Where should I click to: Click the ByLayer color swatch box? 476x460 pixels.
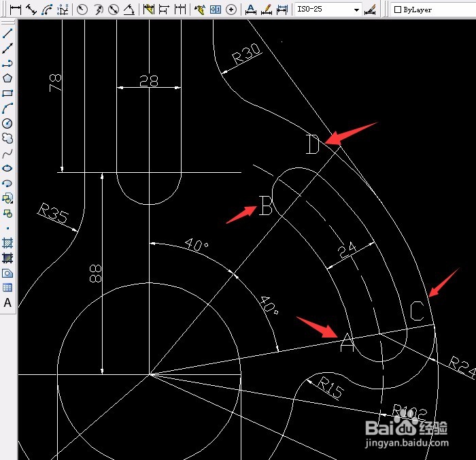[x=397, y=10]
